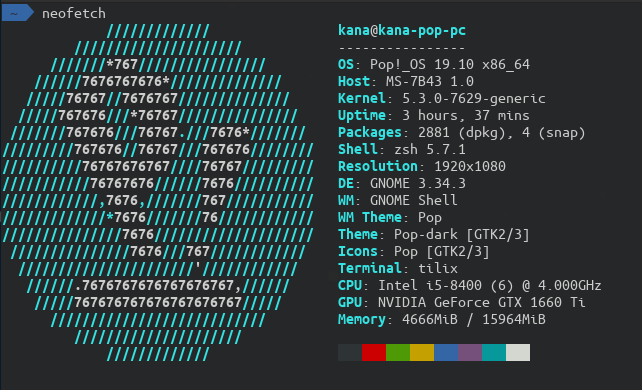Click the OS line showing Pop!_OS 19.10

pyautogui.click(x=434, y=64)
